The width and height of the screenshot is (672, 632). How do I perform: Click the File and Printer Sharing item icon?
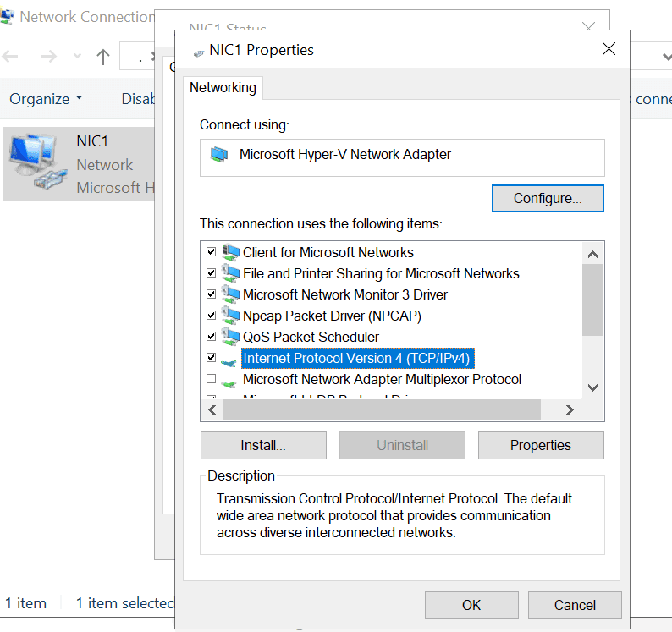[x=230, y=273]
